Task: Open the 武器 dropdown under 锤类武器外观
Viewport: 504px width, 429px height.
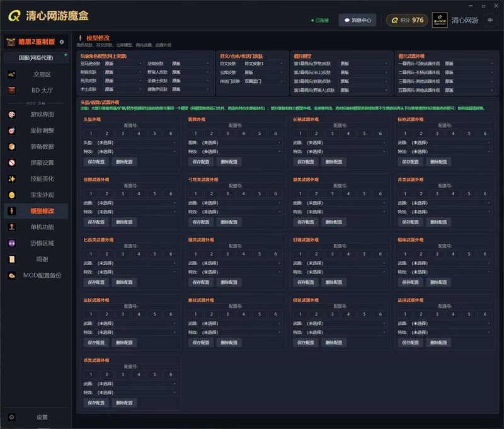Action: click(x=241, y=263)
